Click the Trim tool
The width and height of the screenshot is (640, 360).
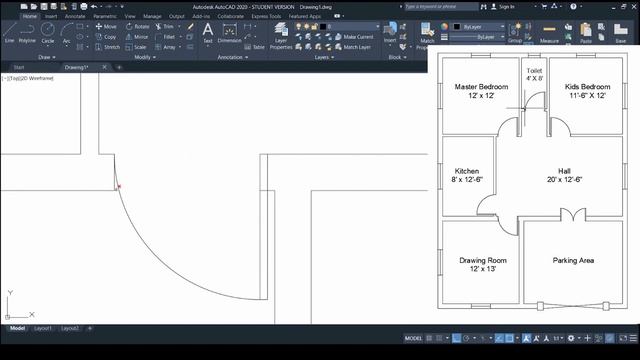pyautogui.click(x=164, y=27)
